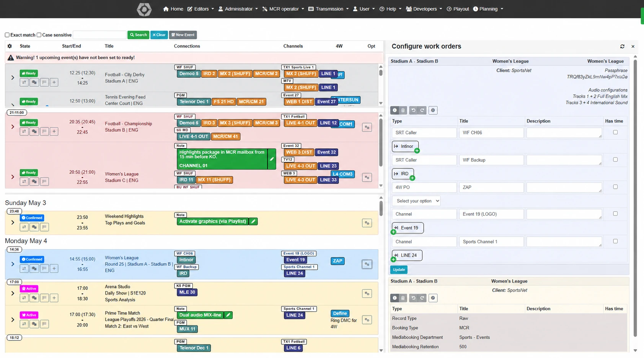
Task: Click the green Search button
Action: pyautogui.click(x=138, y=35)
